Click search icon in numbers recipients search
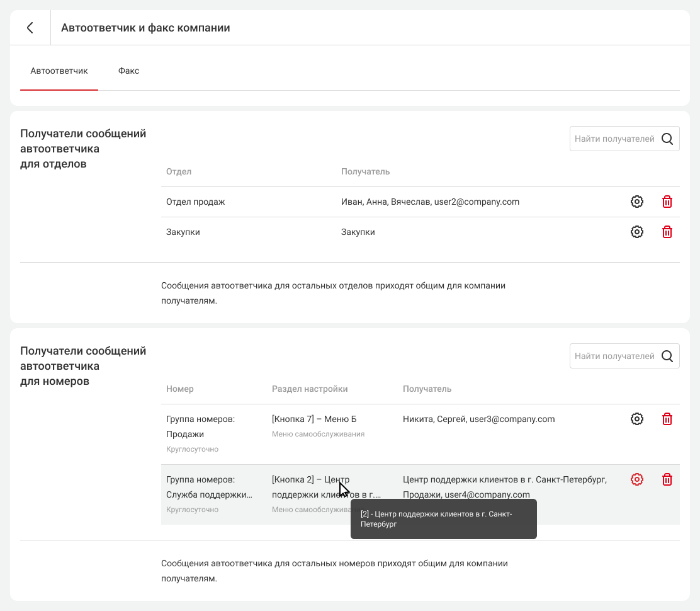This screenshot has width=700, height=611. [667, 356]
